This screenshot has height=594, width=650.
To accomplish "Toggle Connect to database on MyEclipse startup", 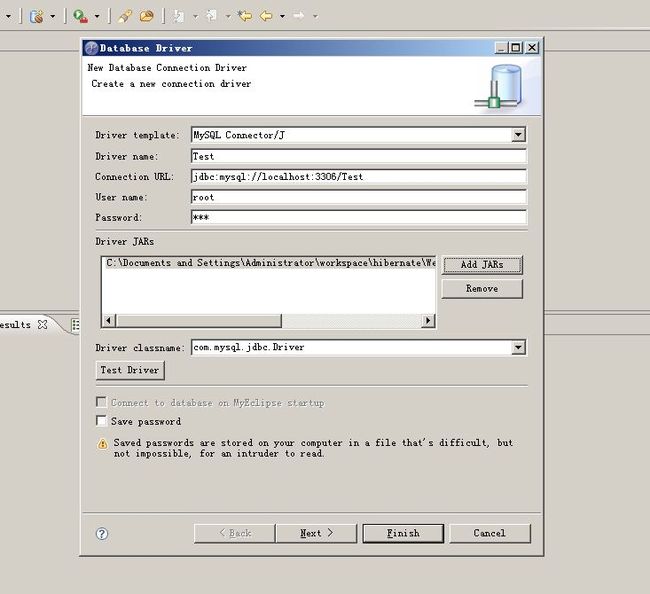I will point(101,402).
